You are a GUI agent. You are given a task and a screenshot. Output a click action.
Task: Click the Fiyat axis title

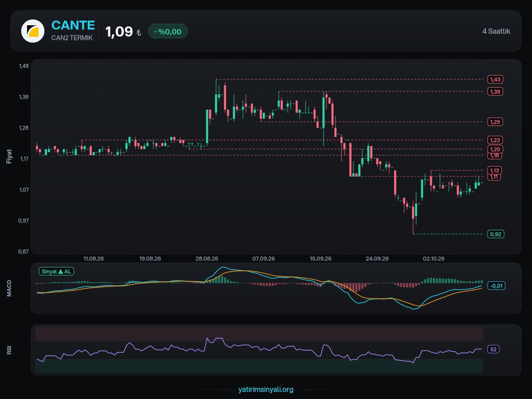9,156
